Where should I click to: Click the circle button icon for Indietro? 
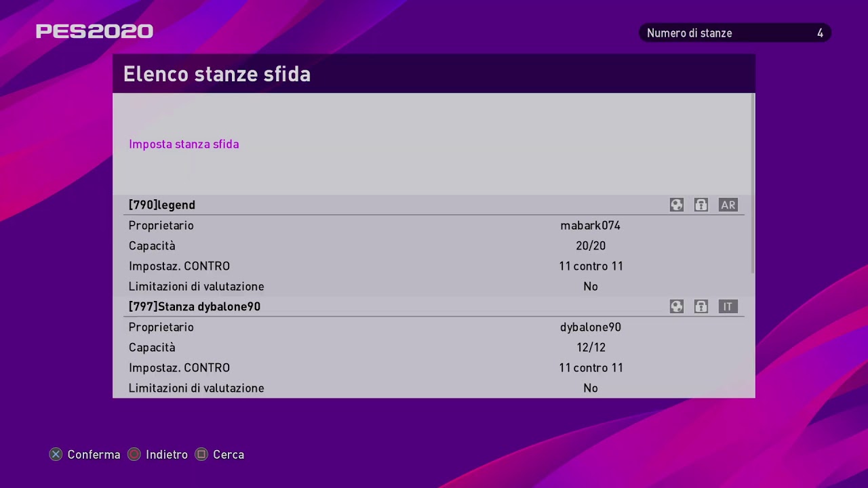[134, 454]
